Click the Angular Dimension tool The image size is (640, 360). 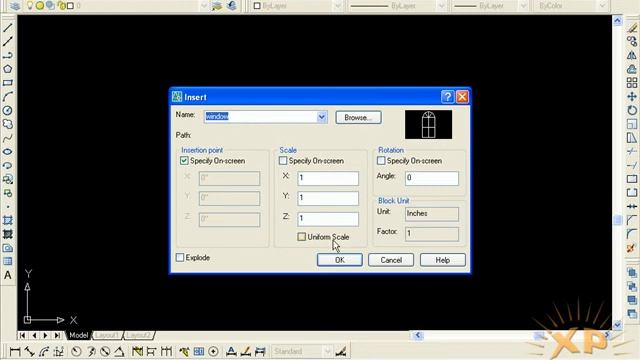pyautogui.click(x=119, y=351)
